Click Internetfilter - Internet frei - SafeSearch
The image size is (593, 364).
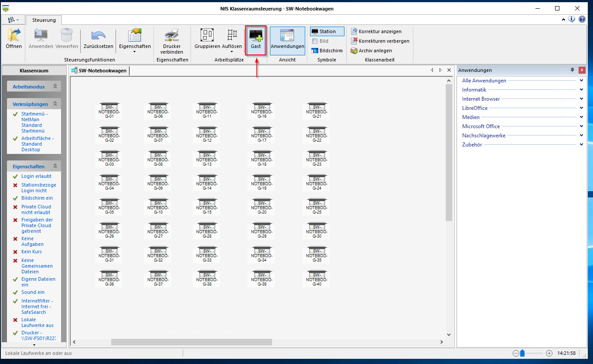coord(37,306)
